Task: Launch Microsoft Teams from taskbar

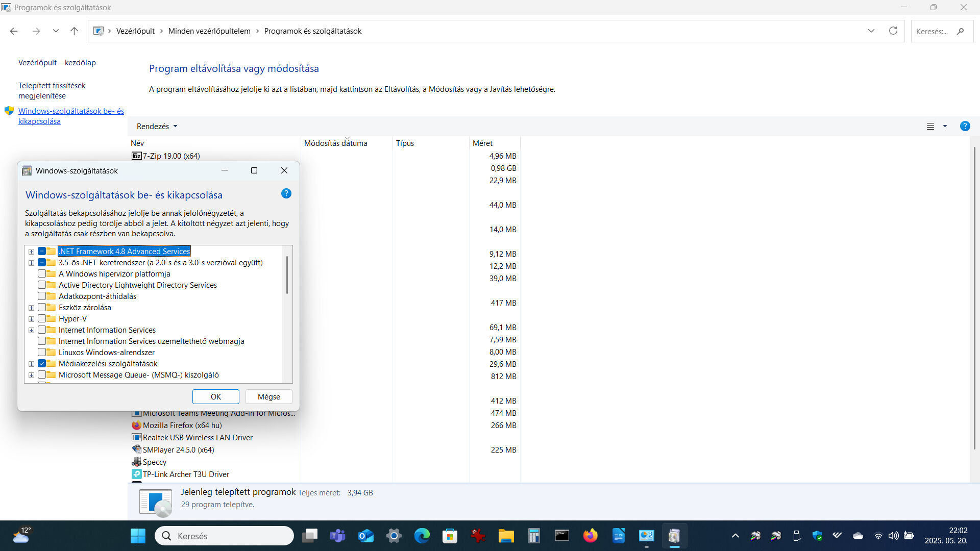Action: point(337,536)
